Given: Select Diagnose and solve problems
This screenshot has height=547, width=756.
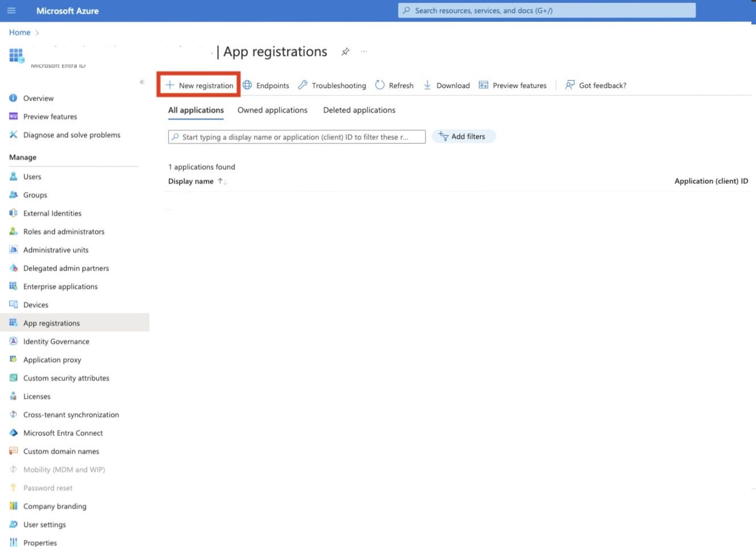Looking at the screenshot, I should tap(71, 135).
